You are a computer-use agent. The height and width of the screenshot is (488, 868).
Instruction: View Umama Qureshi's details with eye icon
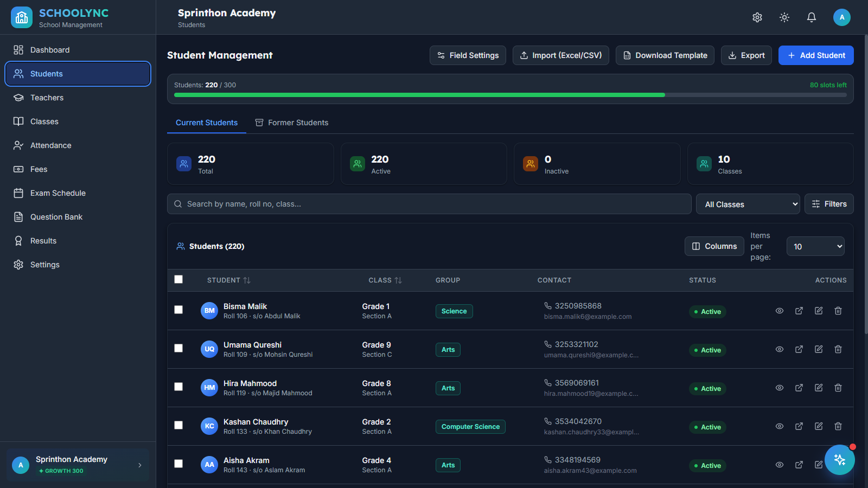pos(780,349)
